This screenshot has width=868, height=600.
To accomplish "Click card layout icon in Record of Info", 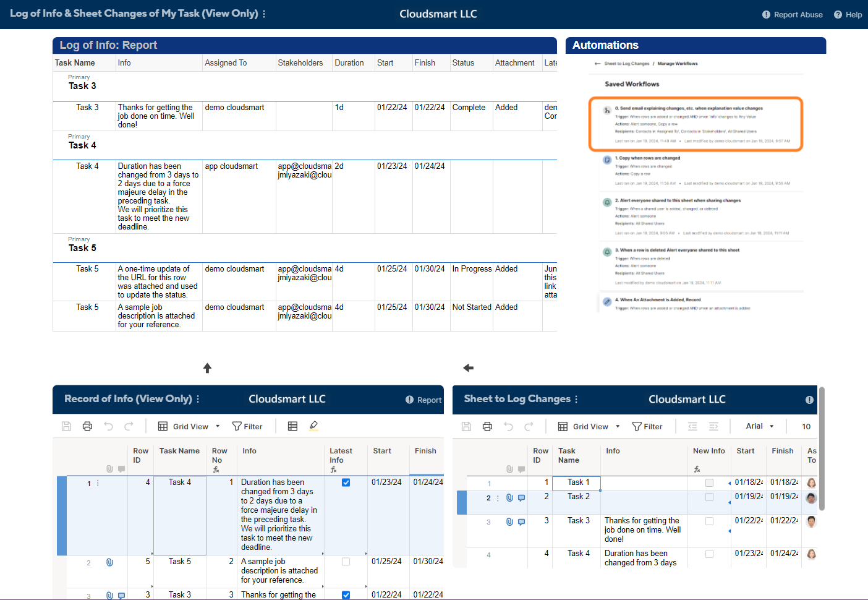I will [293, 426].
